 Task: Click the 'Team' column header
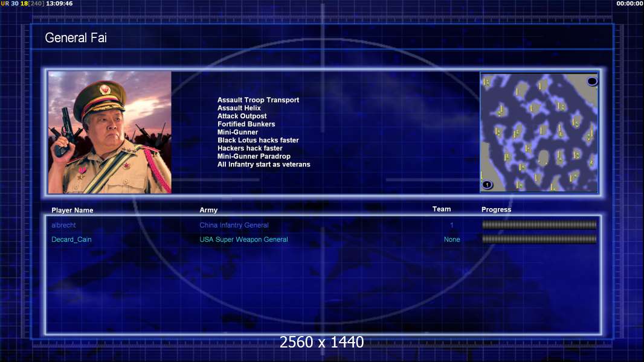442,209
